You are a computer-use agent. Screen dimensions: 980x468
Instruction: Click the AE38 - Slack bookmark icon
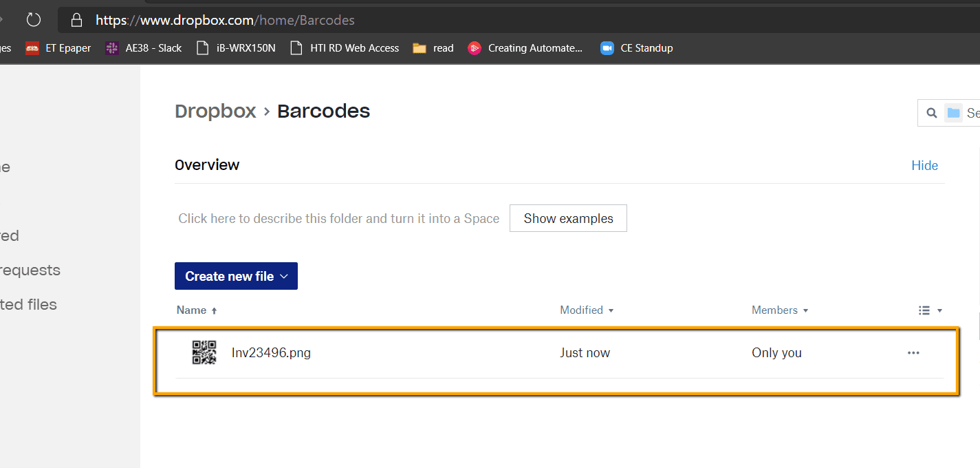[x=111, y=47]
